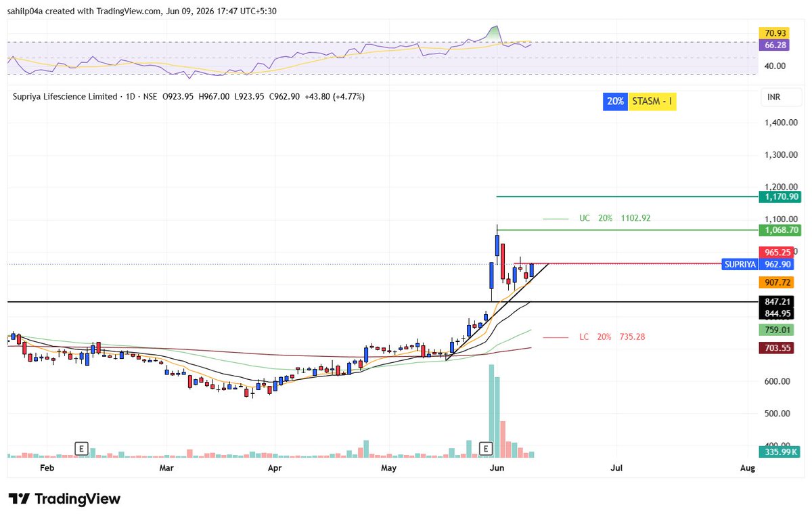
Task: Click the Jun label on time axis
Action: pyautogui.click(x=497, y=468)
